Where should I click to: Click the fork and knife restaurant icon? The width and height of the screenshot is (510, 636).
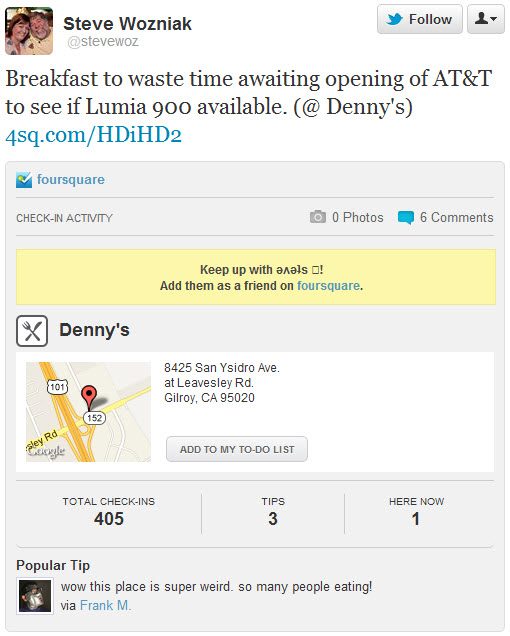32,331
